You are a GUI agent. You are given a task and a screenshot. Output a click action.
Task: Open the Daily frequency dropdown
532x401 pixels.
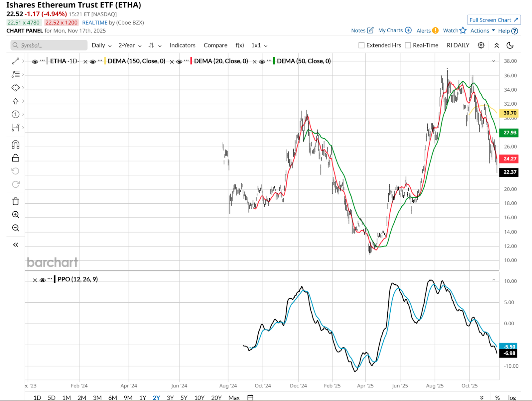click(101, 46)
